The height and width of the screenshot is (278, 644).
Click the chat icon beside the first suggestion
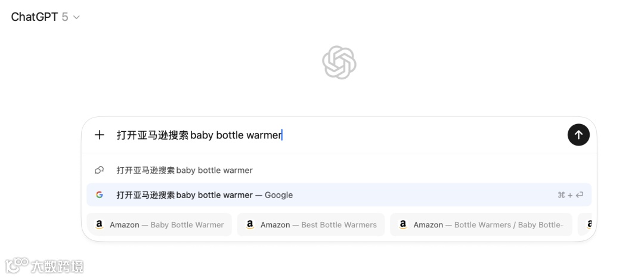[x=100, y=171]
